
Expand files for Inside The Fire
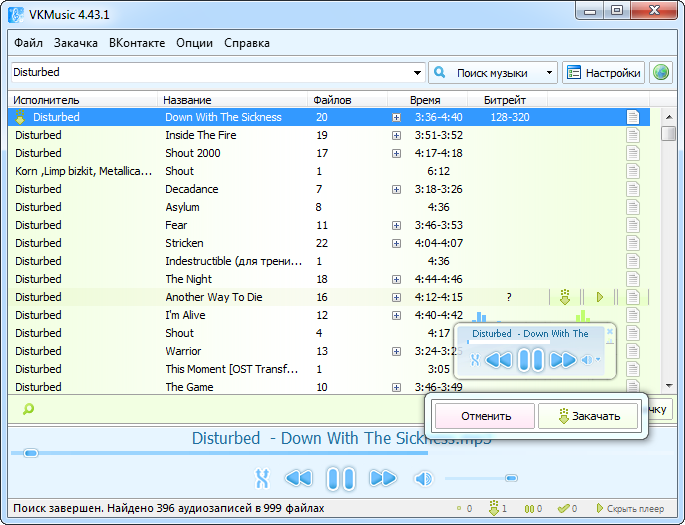396,135
